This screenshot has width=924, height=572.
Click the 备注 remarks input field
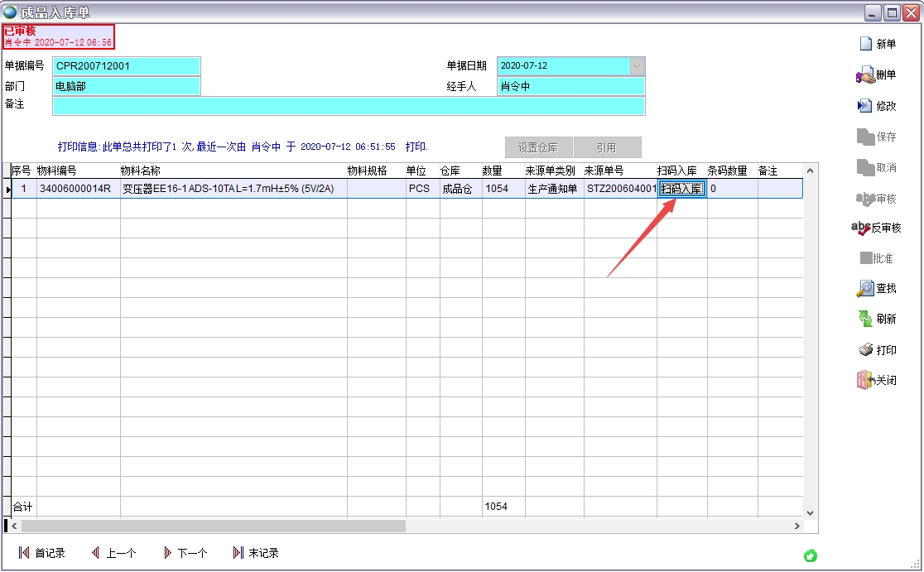pyautogui.click(x=348, y=106)
